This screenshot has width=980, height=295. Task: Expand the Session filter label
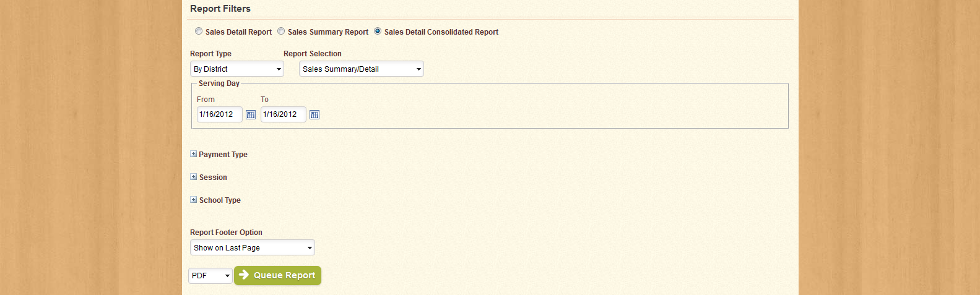(x=213, y=177)
